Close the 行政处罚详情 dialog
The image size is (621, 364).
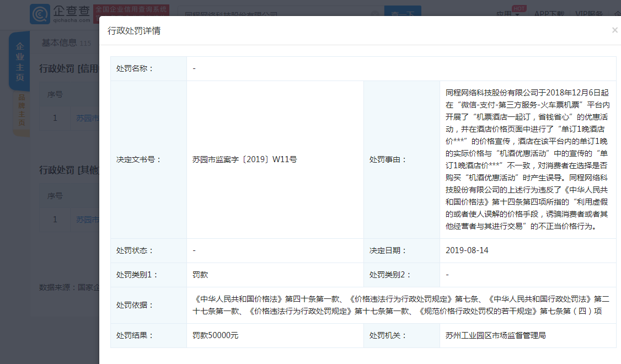coord(615,30)
